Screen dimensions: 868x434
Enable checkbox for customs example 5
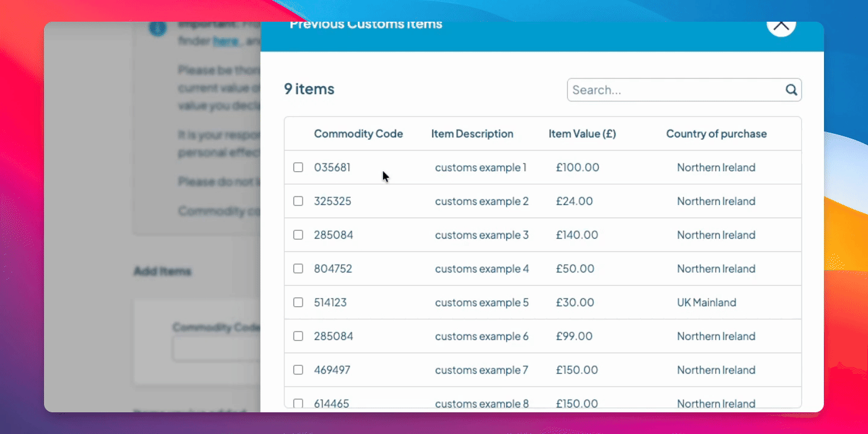pyautogui.click(x=298, y=303)
